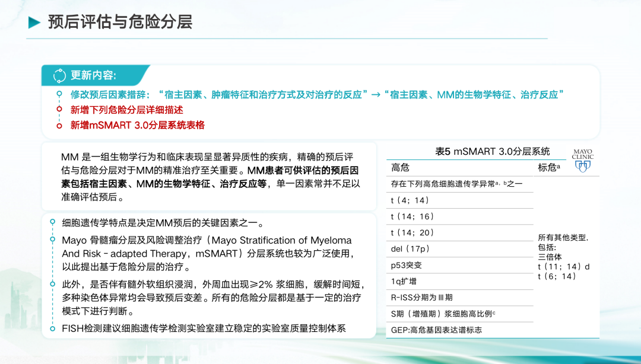Click the 更新内容 header label
This screenshot has height=364, width=641.
coord(93,75)
